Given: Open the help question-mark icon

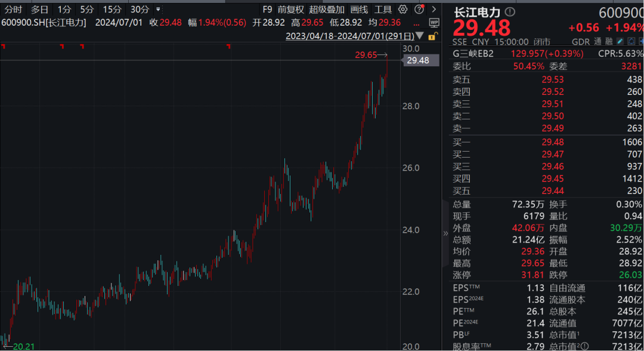Looking at the screenshot, I should click(x=419, y=9).
